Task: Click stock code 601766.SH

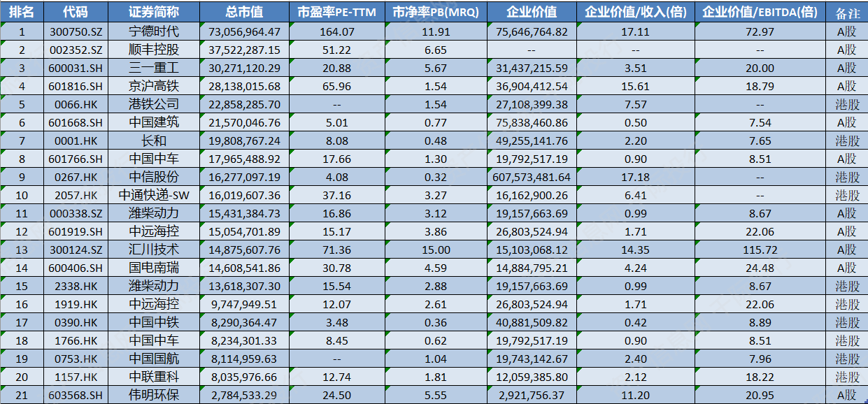Action: click(76, 159)
